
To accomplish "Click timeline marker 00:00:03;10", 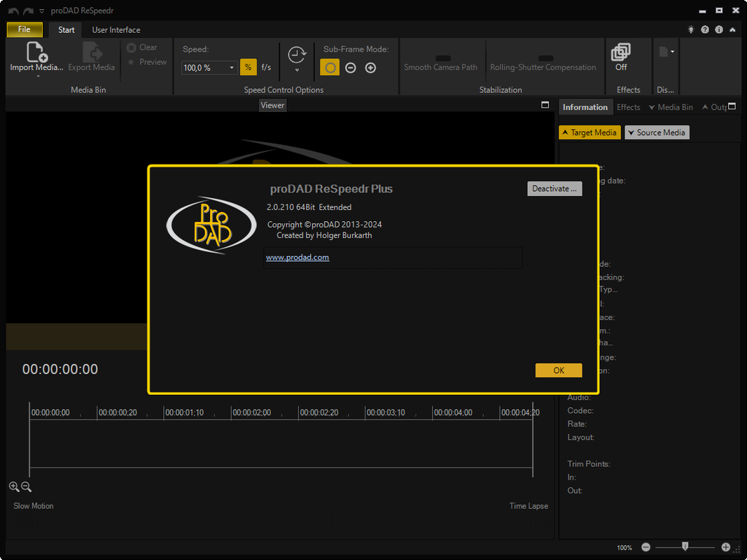I will coord(386,412).
